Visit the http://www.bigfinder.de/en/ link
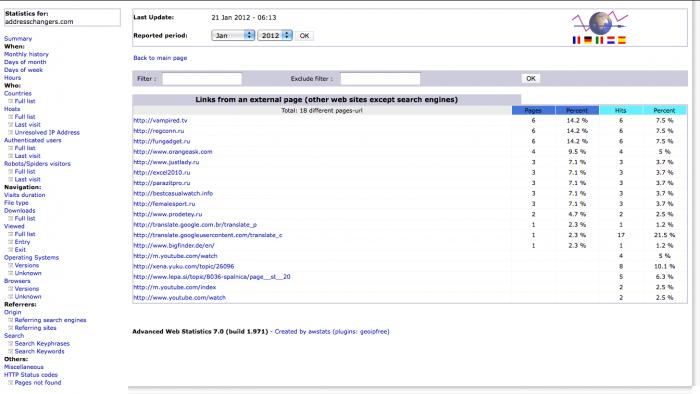The image size is (700, 394). [174, 245]
